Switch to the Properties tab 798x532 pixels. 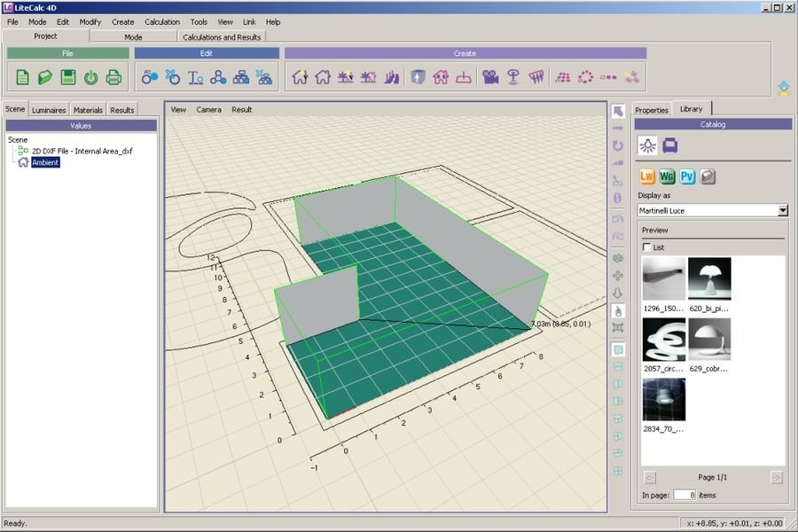tap(652, 110)
